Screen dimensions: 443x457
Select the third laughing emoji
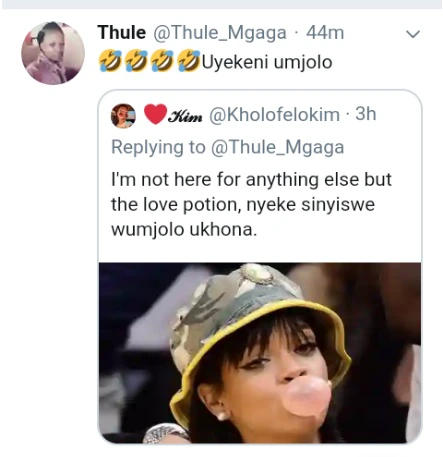pyautogui.click(x=162, y=61)
